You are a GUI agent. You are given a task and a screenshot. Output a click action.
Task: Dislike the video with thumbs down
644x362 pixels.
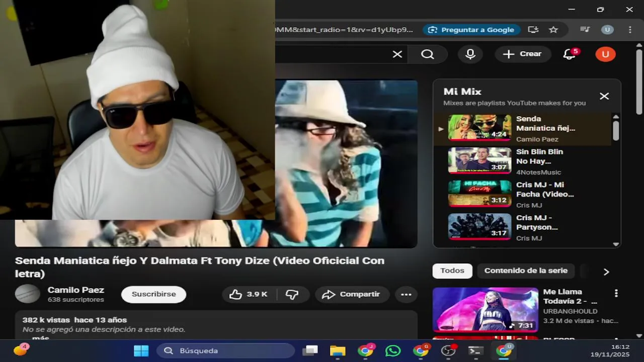click(x=293, y=294)
